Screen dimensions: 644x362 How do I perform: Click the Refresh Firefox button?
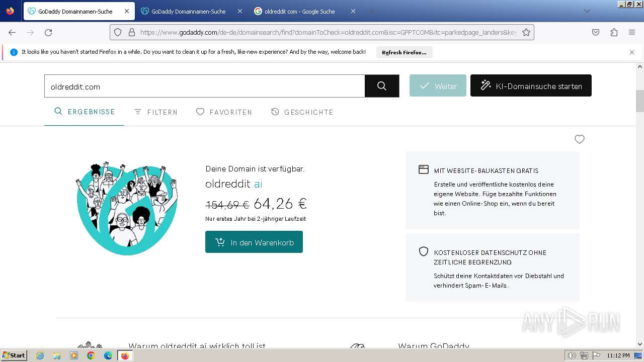pyautogui.click(x=404, y=52)
